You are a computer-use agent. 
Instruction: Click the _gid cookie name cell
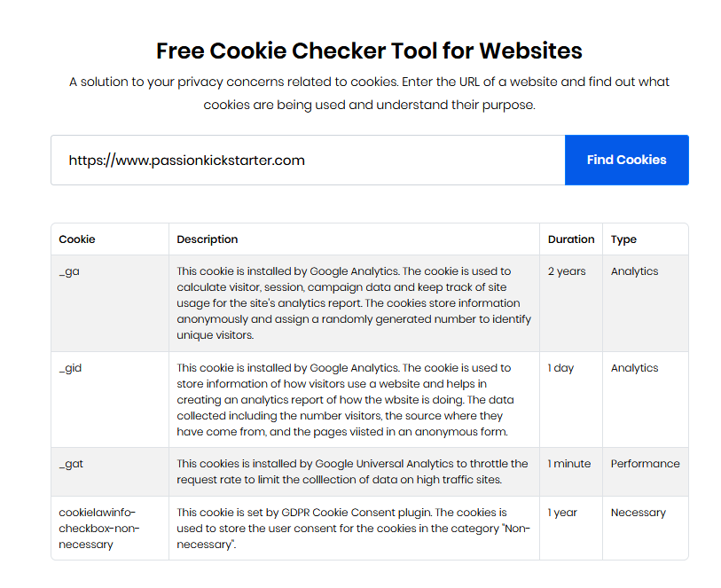110,399
